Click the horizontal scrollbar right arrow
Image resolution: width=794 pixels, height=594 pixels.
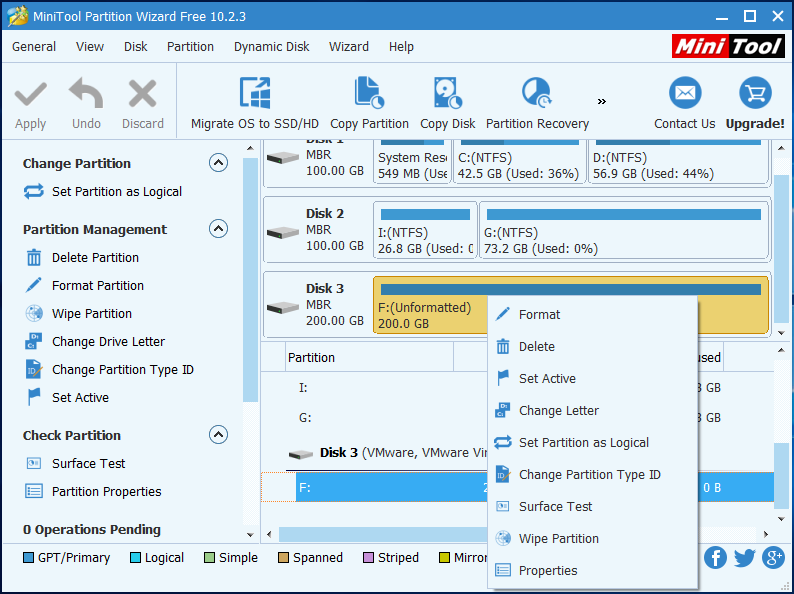[x=766, y=534]
